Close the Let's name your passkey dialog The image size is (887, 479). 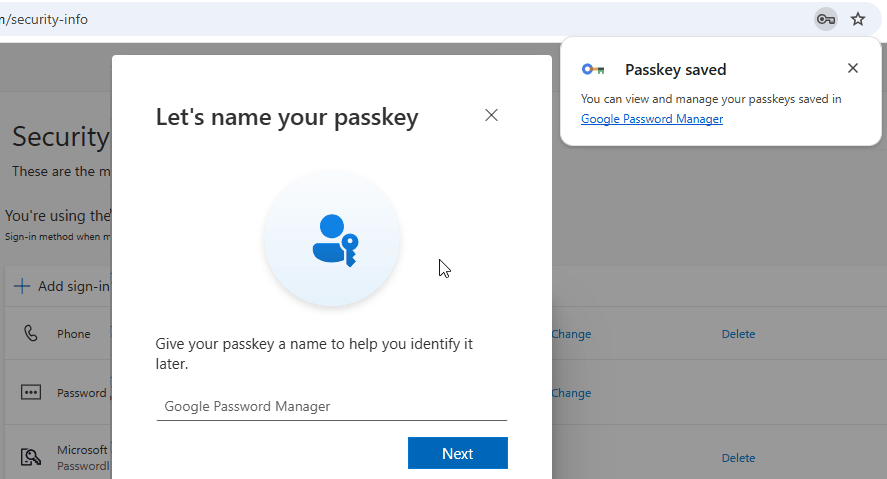(491, 115)
